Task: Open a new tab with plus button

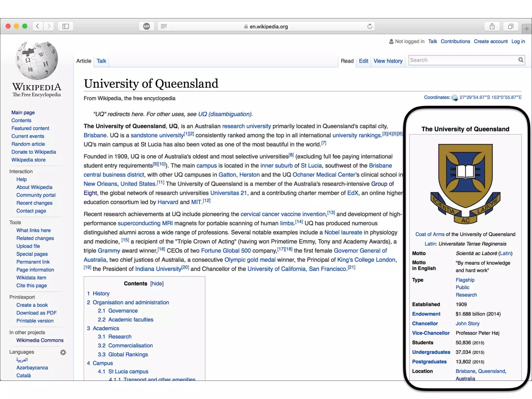Action: [527, 29]
